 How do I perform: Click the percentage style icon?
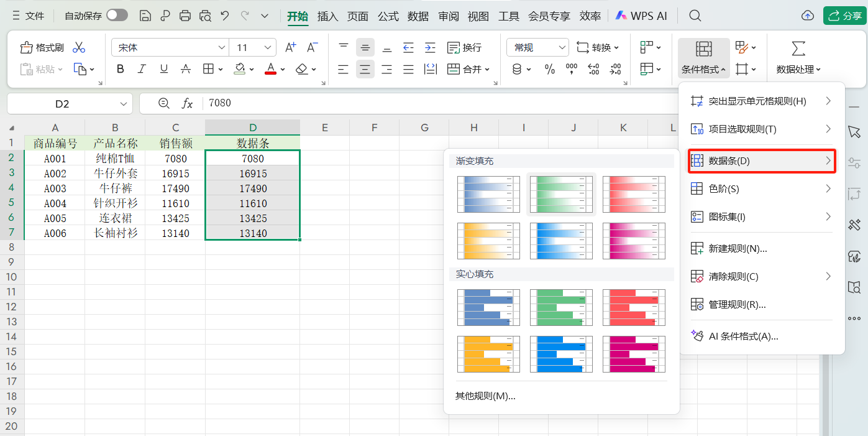[550, 69]
